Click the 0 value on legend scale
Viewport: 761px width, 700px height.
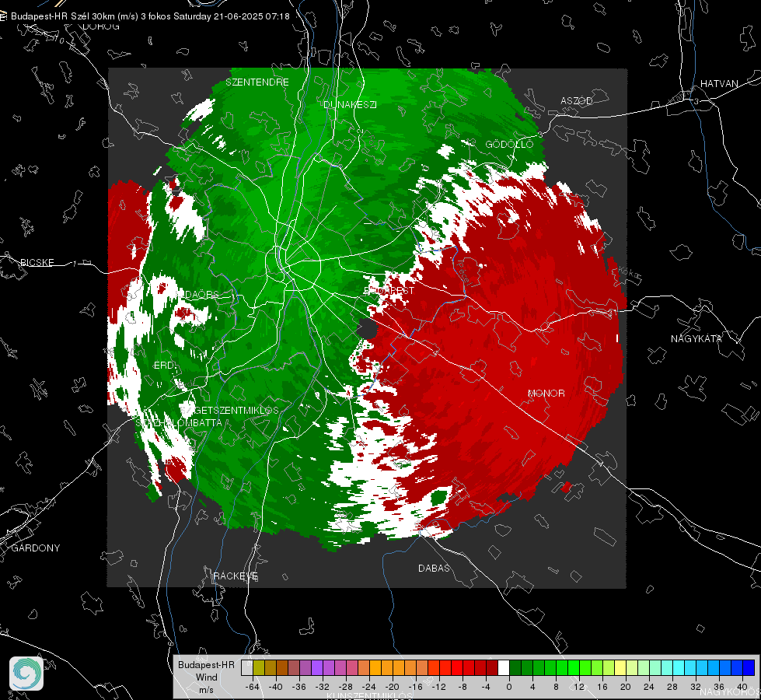509,687
